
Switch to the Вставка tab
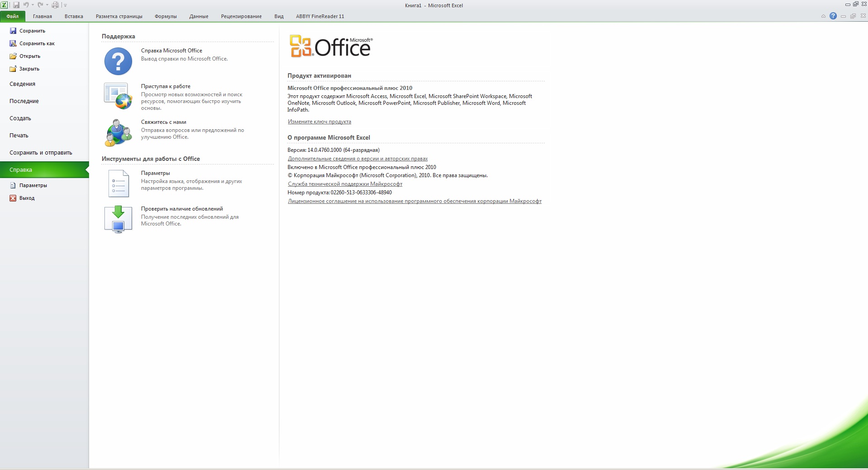[74, 16]
